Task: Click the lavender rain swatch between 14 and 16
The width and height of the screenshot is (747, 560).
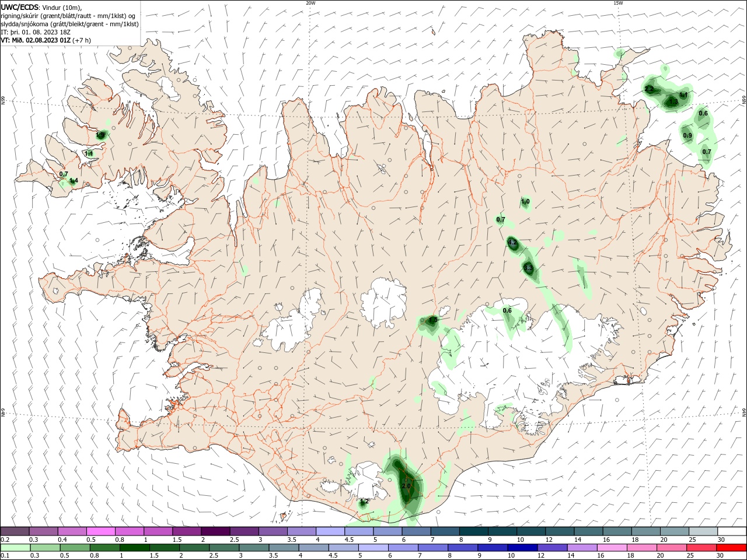Action: [x=582, y=548]
